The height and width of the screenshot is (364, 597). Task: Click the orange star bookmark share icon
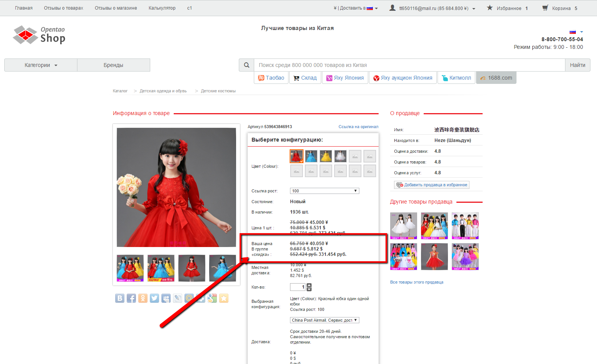[x=224, y=298]
